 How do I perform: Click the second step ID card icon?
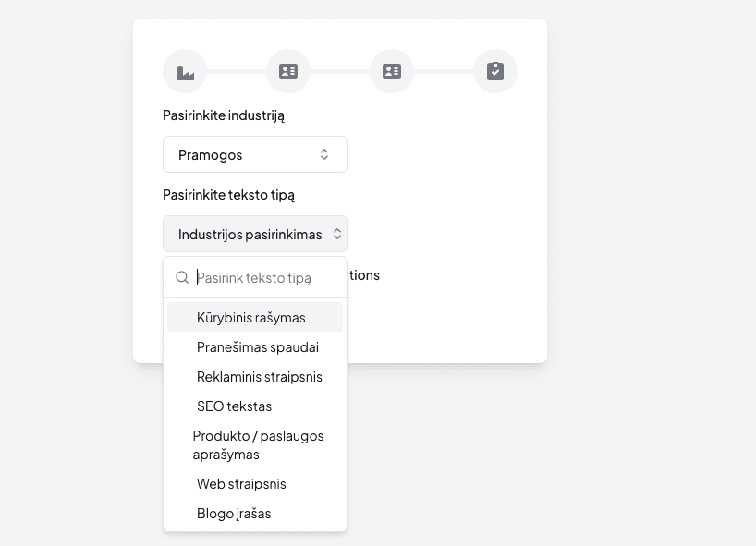(288, 71)
